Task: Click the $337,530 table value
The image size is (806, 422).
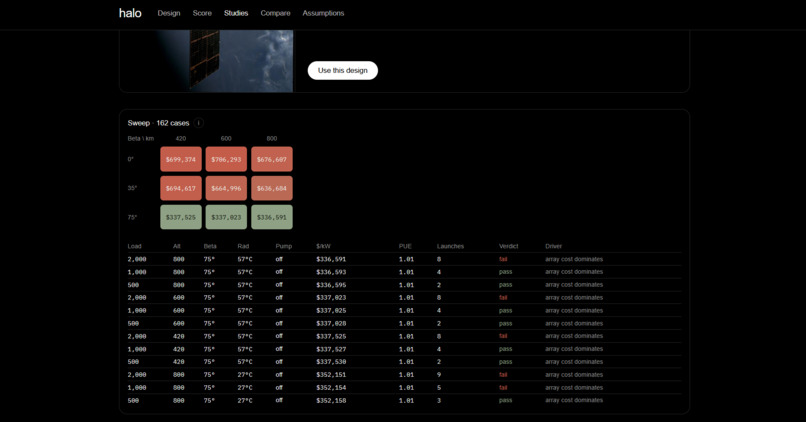Action: [x=331, y=362]
